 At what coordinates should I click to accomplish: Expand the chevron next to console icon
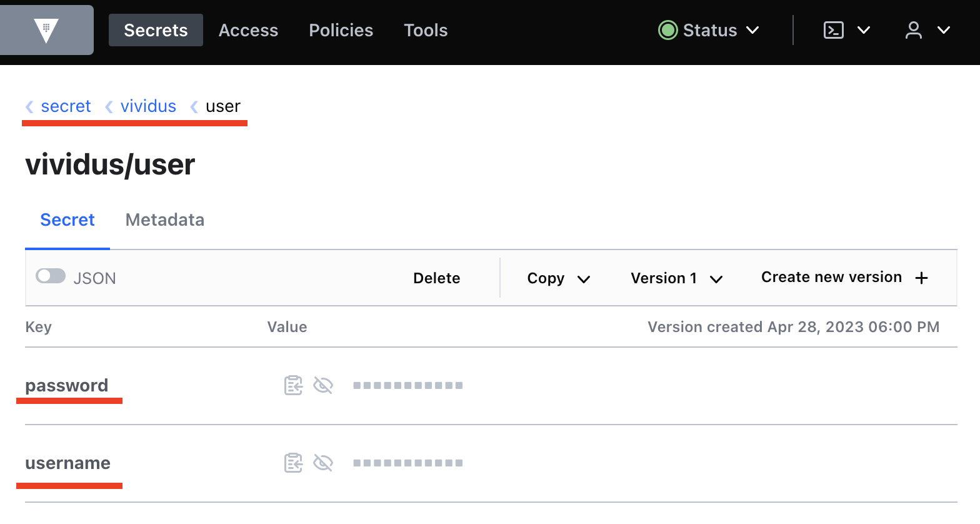[864, 30]
